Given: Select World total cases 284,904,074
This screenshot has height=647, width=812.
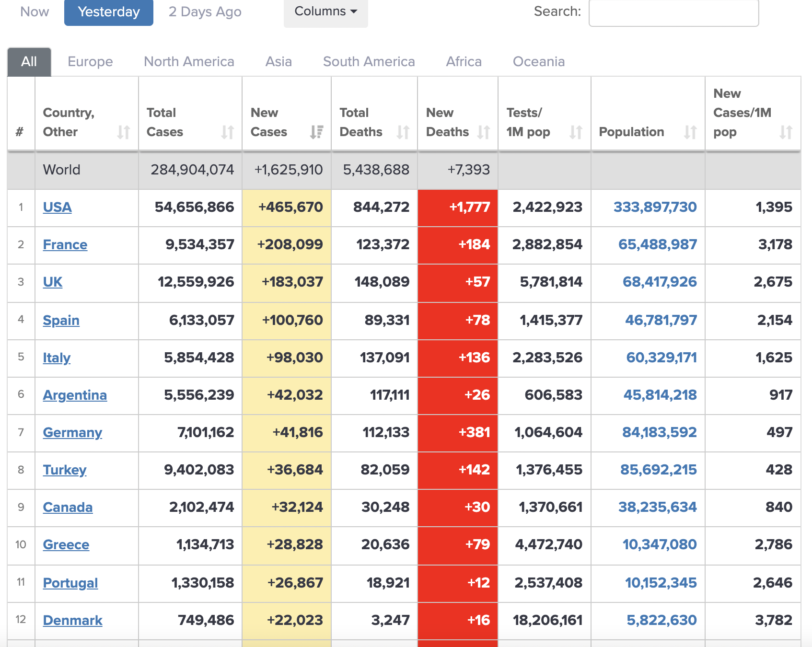Looking at the screenshot, I should tap(192, 170).
